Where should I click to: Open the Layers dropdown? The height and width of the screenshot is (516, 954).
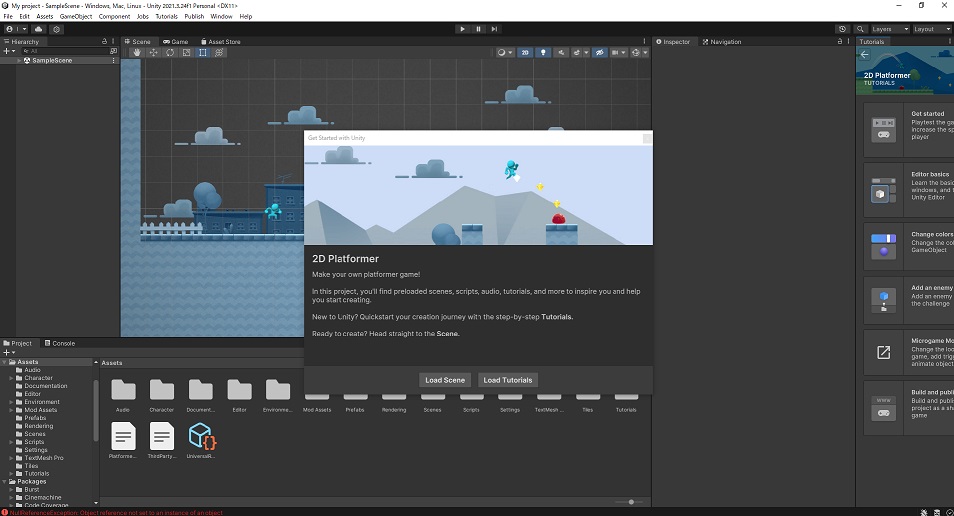pyautogui.click(x=890, y=29)
